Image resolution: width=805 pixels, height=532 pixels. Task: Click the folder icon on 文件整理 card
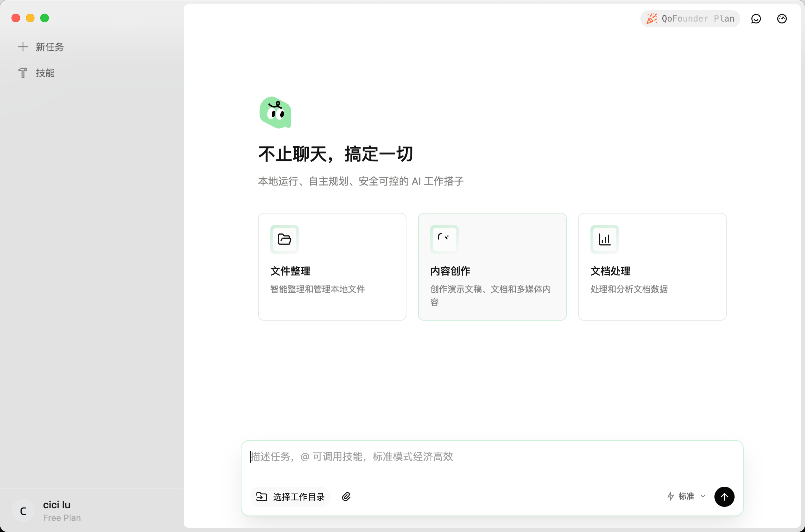click(284, 239)
